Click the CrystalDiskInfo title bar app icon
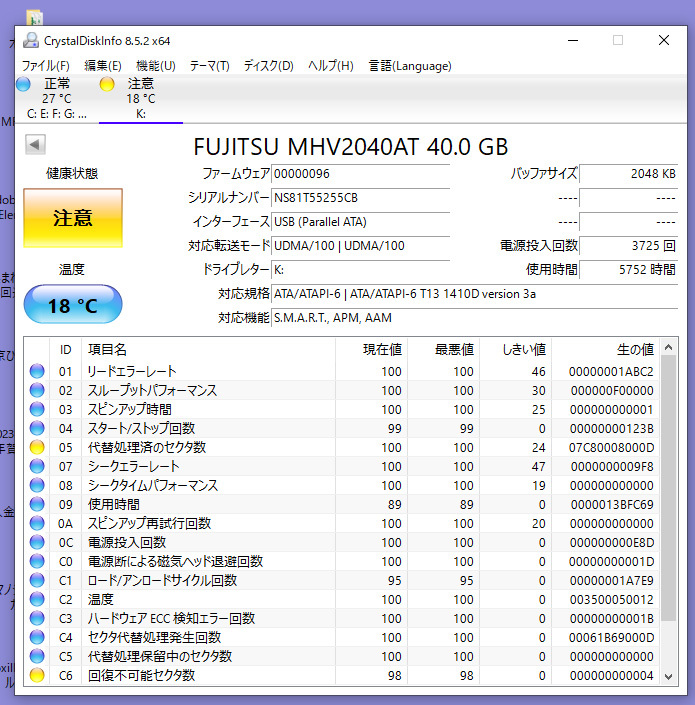 coord(31,40)
